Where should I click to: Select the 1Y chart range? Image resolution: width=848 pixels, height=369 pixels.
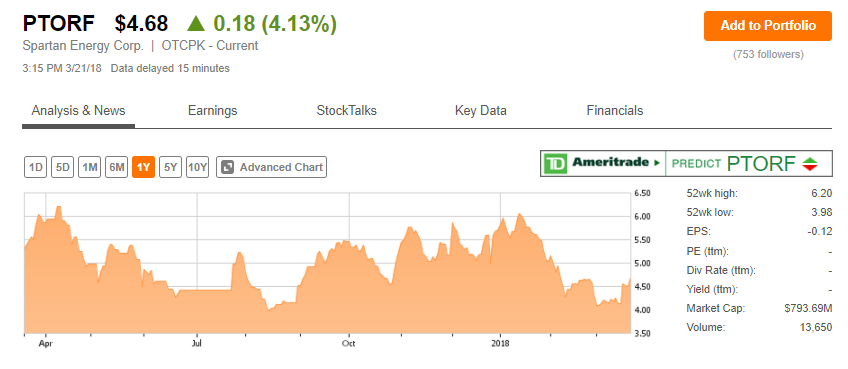pos(143,167)
